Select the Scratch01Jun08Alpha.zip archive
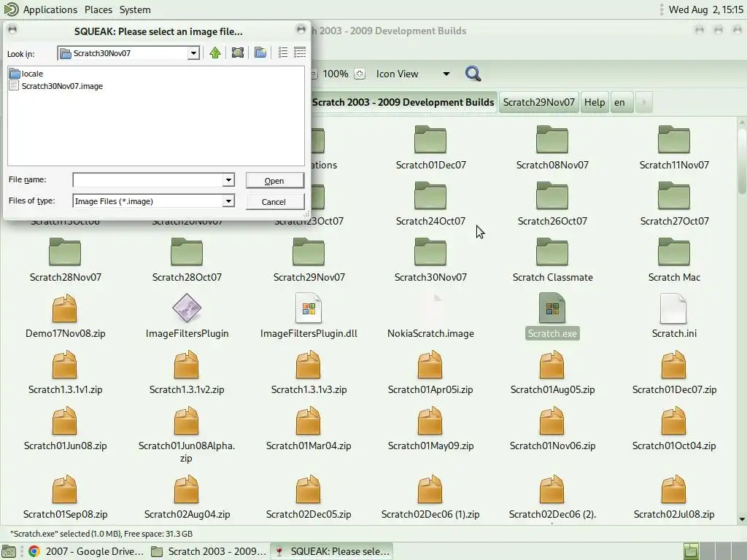 (187, 435)
